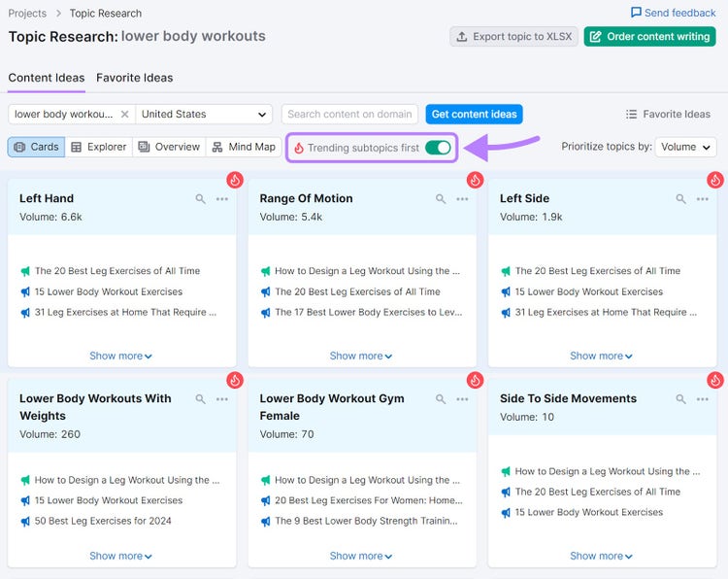Toggle Trending subtopics first switch
The height and width of the screenshot is (579, 728).
click(438, 148)
